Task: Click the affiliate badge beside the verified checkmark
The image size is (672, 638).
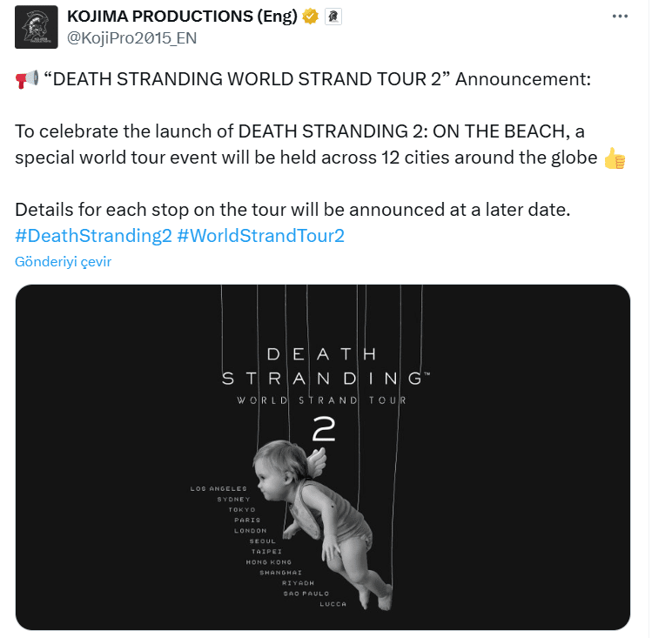Action: click(x=332, y=16)
